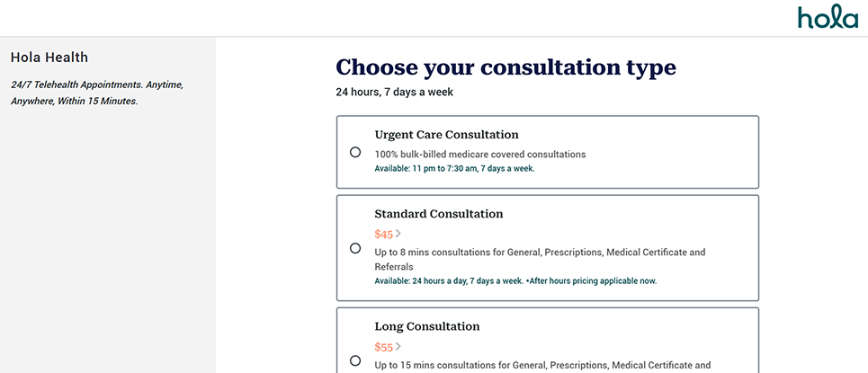Choose the Long Consultation radio button
This screenshot has height=373, width=868.
[x=355, y=360]
